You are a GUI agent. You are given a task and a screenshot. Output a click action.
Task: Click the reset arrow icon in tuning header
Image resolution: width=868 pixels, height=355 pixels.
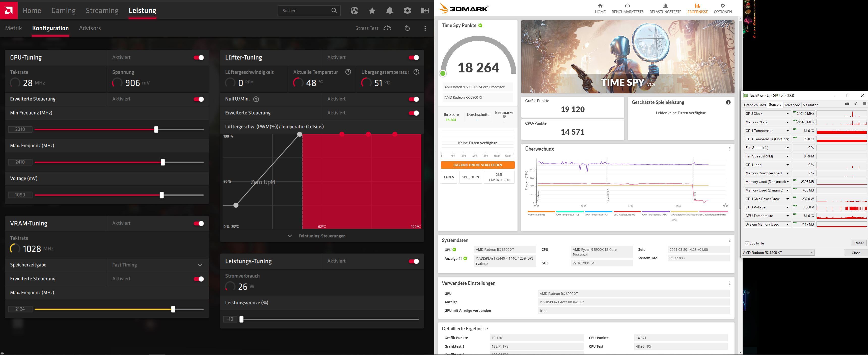tap(407, 28)
